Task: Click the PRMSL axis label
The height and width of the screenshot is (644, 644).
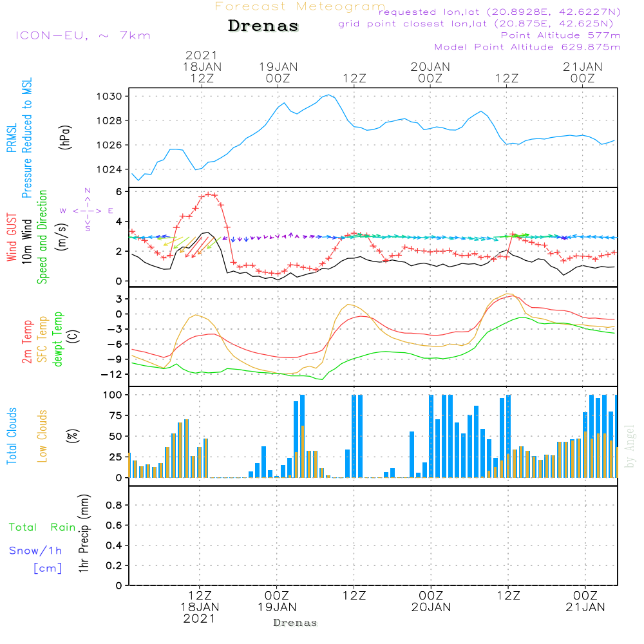Action: (12, 137)
